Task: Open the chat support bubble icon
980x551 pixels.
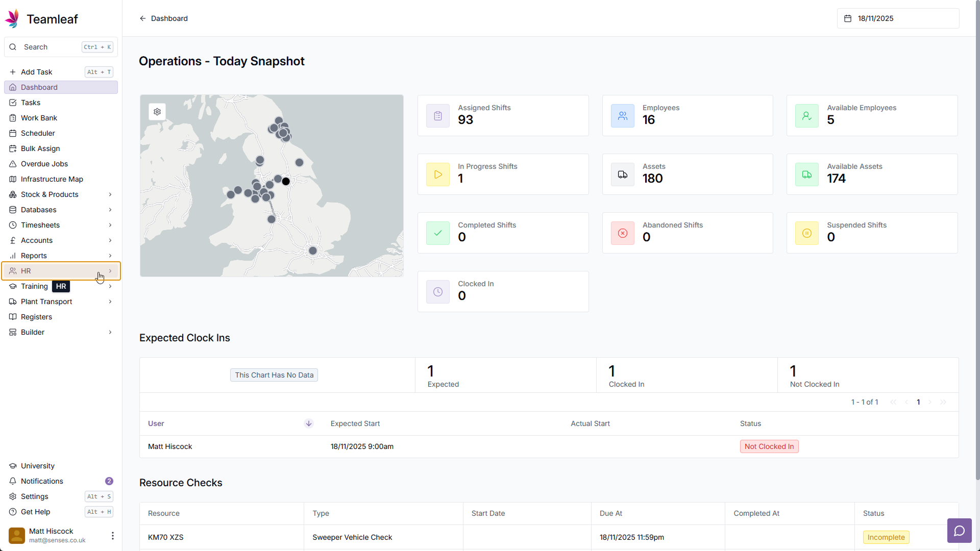Action: pyautogui.click(x=959, y=531)
